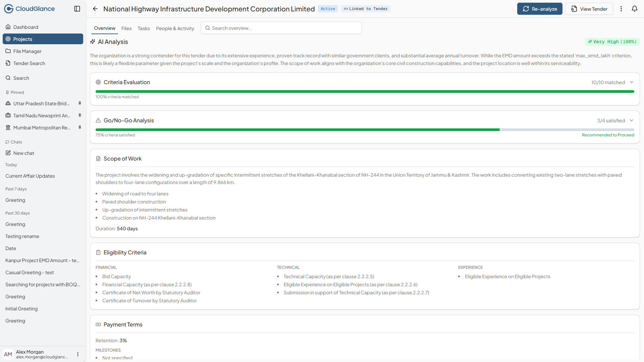Start a New chat
Screen dimensions: 644x362
tap(43, 153)
